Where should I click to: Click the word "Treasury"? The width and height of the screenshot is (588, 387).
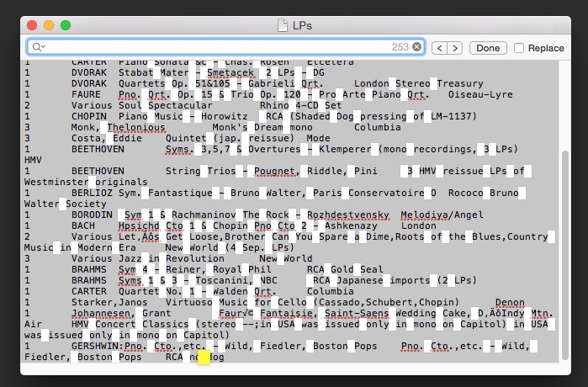click(x=460, y=83)
